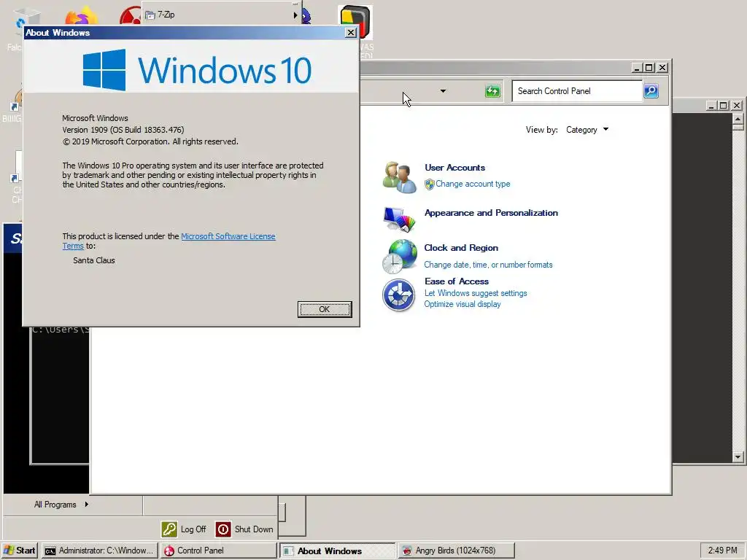The width and height of the screenshot is (747, 560).
Task: Switch to Administrator command prompt taskbar button
Action: click(99, 551)
